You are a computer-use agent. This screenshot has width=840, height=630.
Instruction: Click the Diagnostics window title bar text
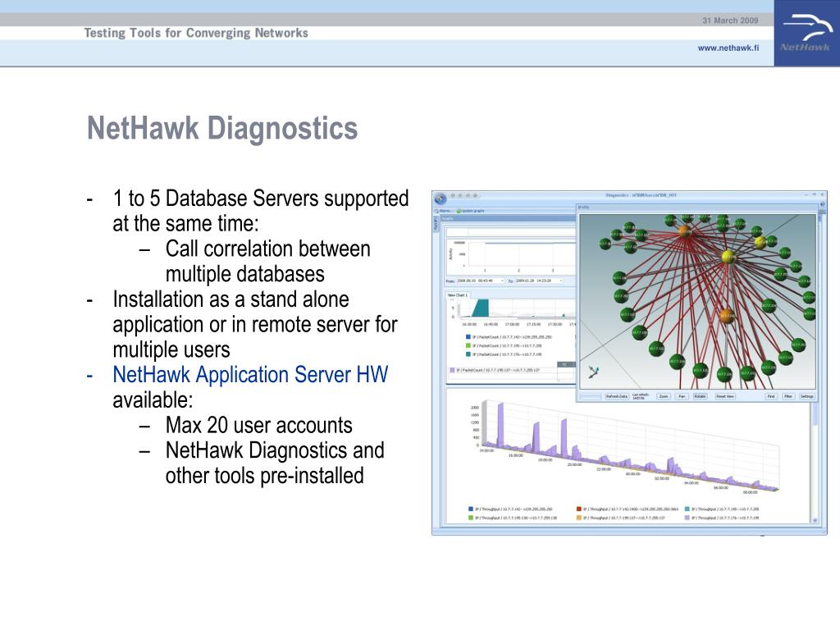click(x=641, y=195)
